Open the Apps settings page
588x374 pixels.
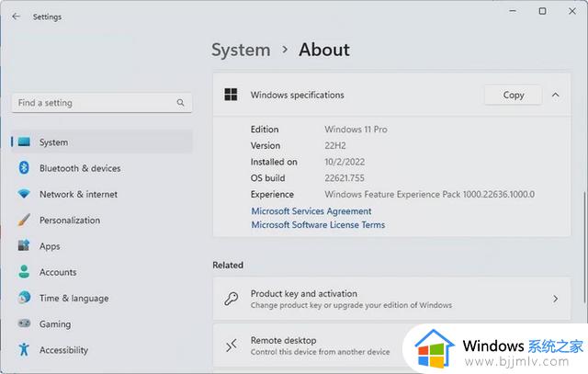tap(102, 245)
